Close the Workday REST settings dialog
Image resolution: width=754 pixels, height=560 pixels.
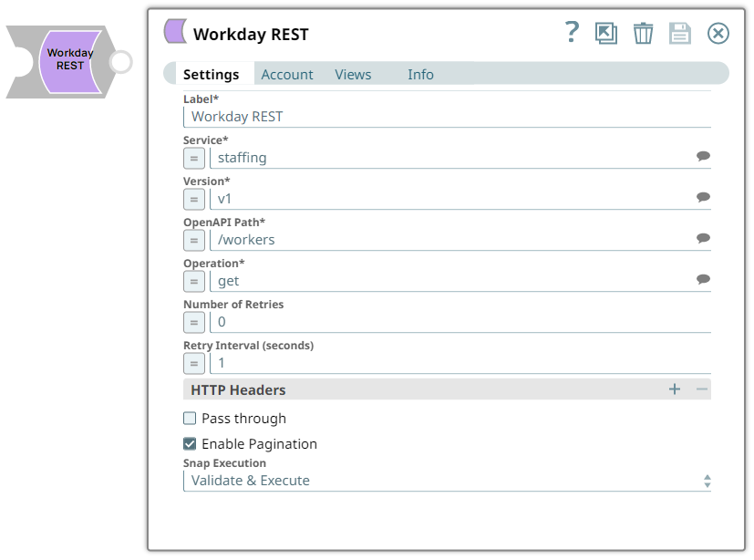point(718,33)
